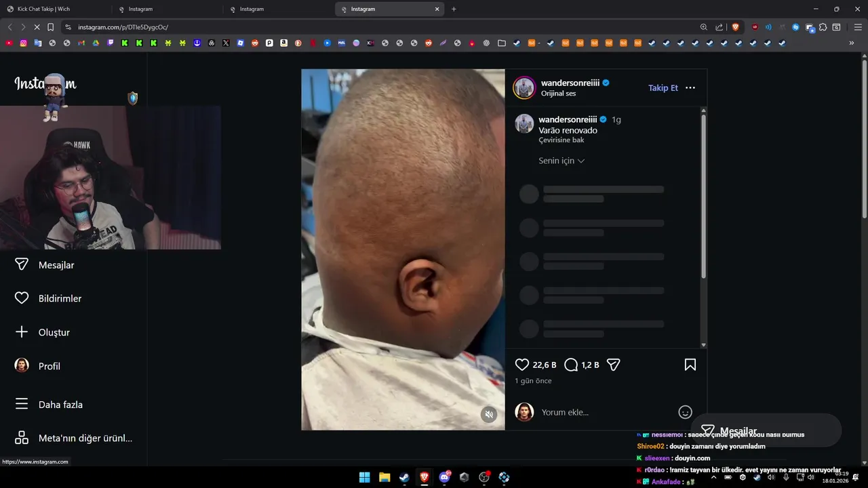Open the Google Drive bookmark
This screenshot has height=488, width=868.
pos(96,43)
